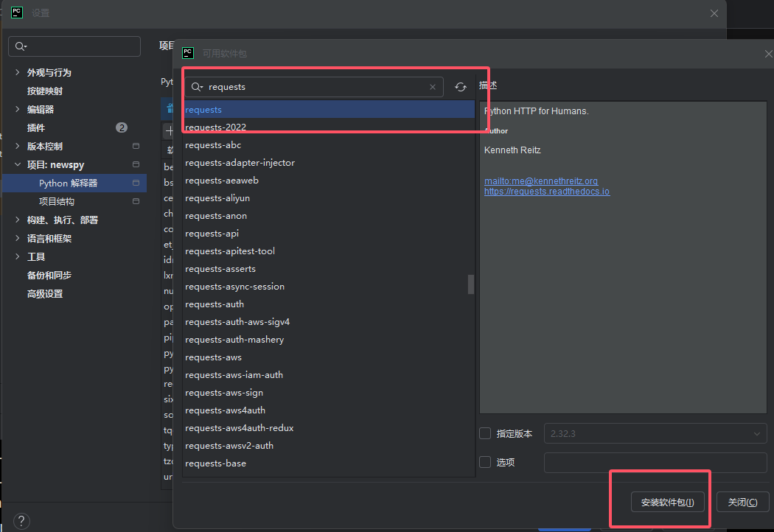
Task: Click search magnifier in package search box
Action: [x=197, y=87]
